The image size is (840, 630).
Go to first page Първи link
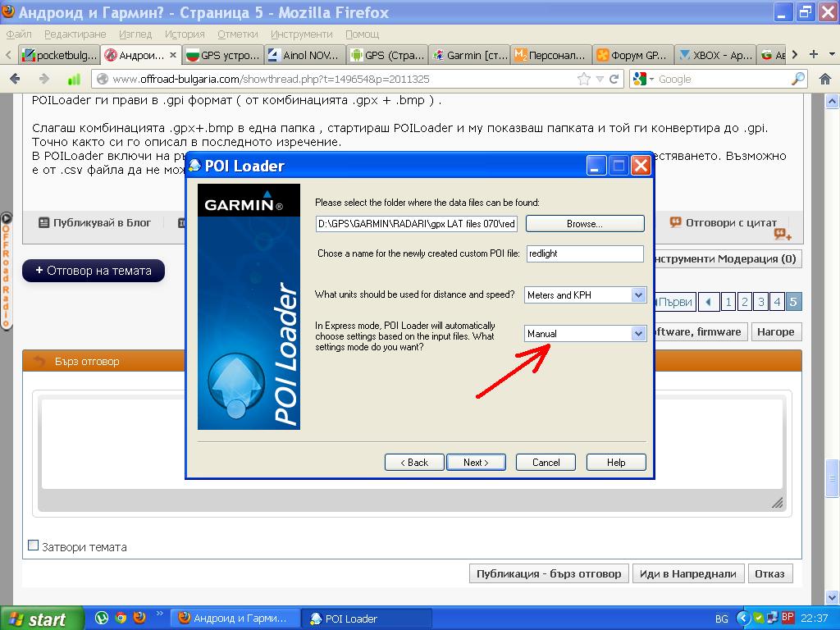676,302
